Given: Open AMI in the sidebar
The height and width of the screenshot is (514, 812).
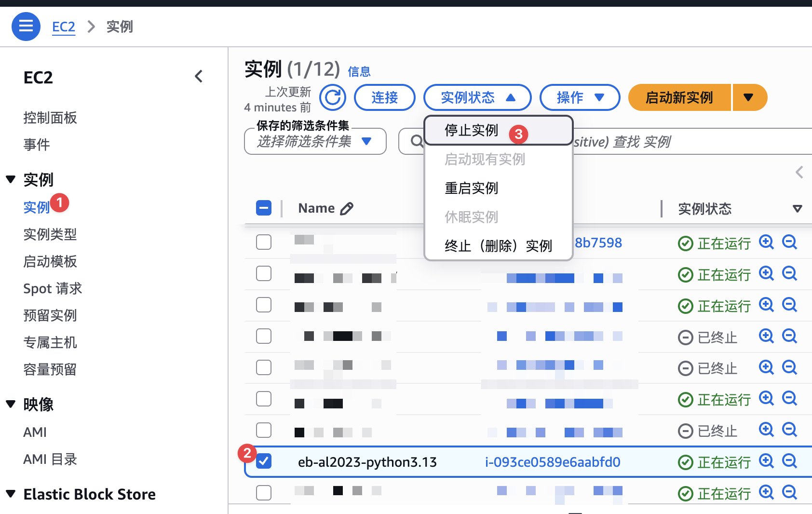Looking at the screenshot, I should click(35, 432).
